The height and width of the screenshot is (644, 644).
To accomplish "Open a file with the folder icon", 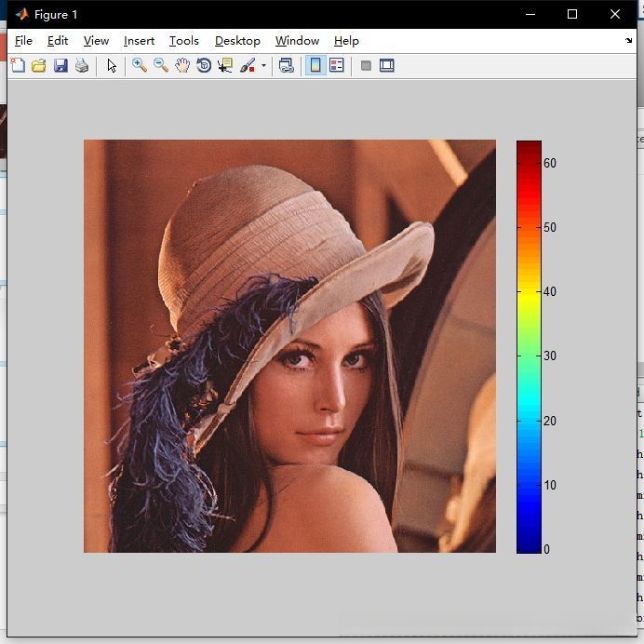I will click(39, 65).
